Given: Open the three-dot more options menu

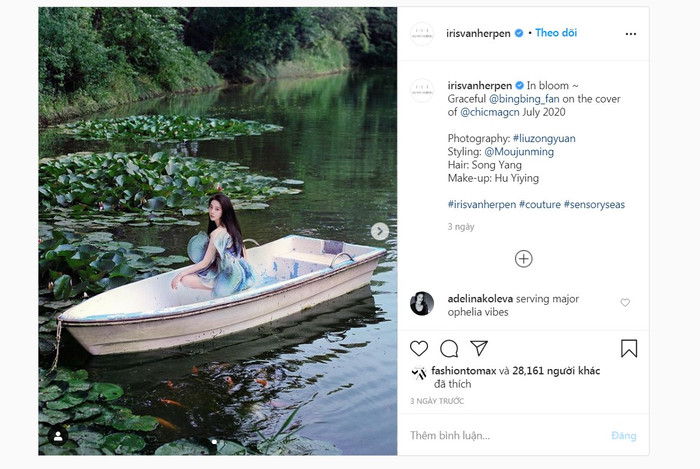Looking at the screenshot, I should point(630,33).
